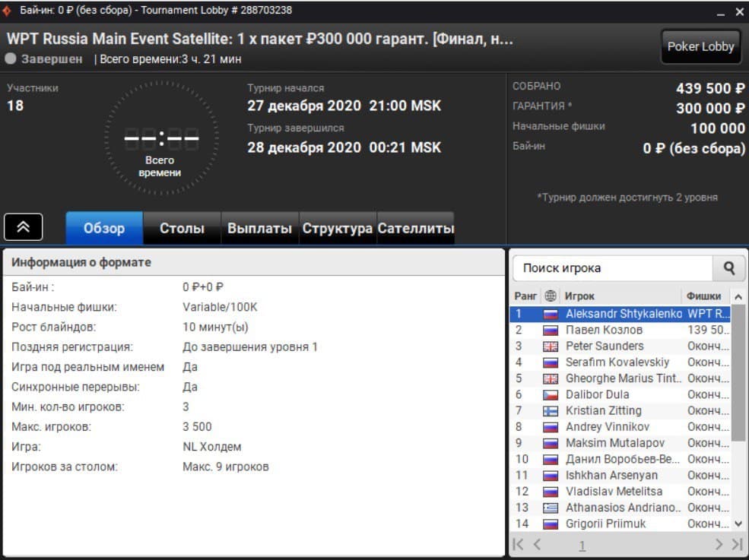The height and width of the screenshot is (560, 749).
Task: Click the partypoker logo in title bar
Action: (7, 11)
